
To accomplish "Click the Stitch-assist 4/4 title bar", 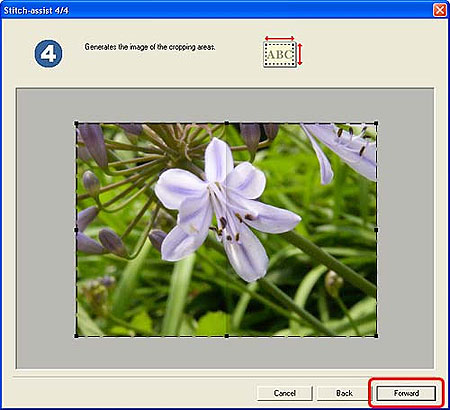I will point(217,10).
